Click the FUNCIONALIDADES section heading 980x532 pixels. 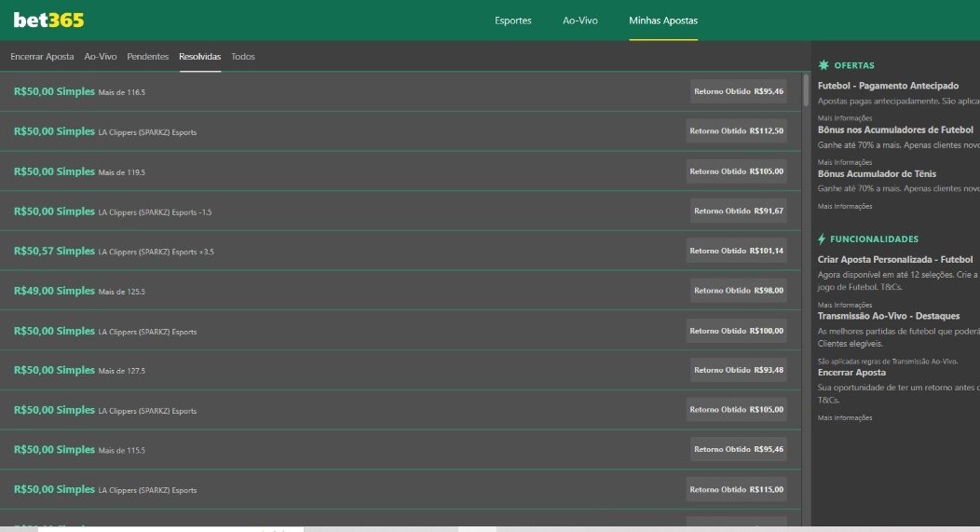pyautogui.click(x=874, y=239)
